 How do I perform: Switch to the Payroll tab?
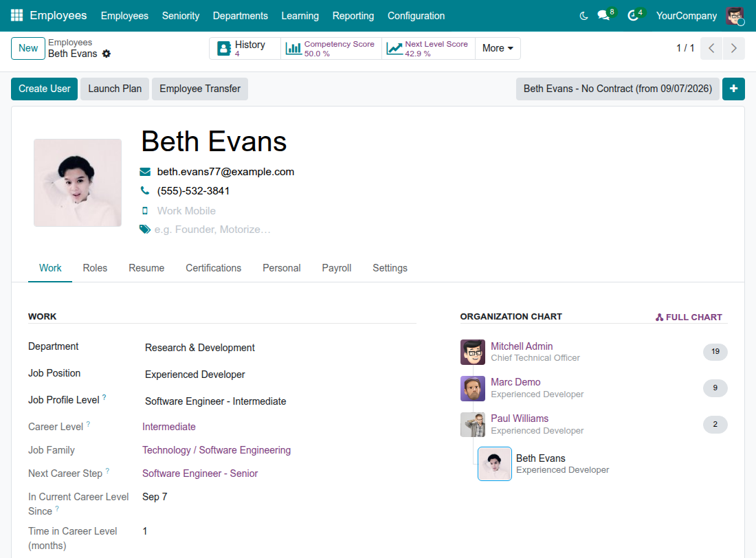[337, 268]
